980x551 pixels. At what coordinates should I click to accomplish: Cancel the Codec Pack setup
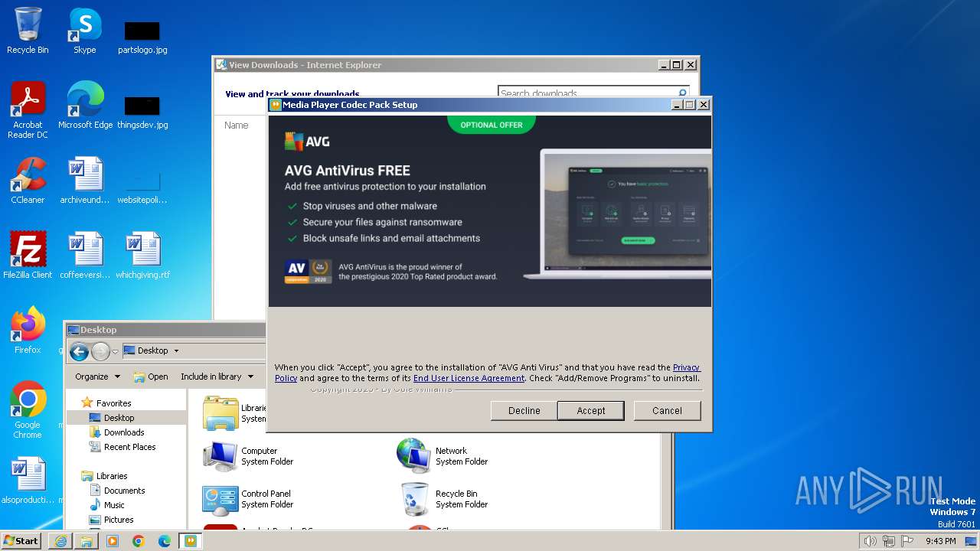[667, 411]
